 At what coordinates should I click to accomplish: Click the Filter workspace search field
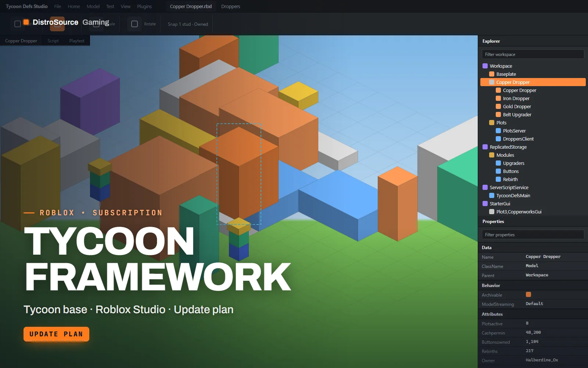coord(533,54)
